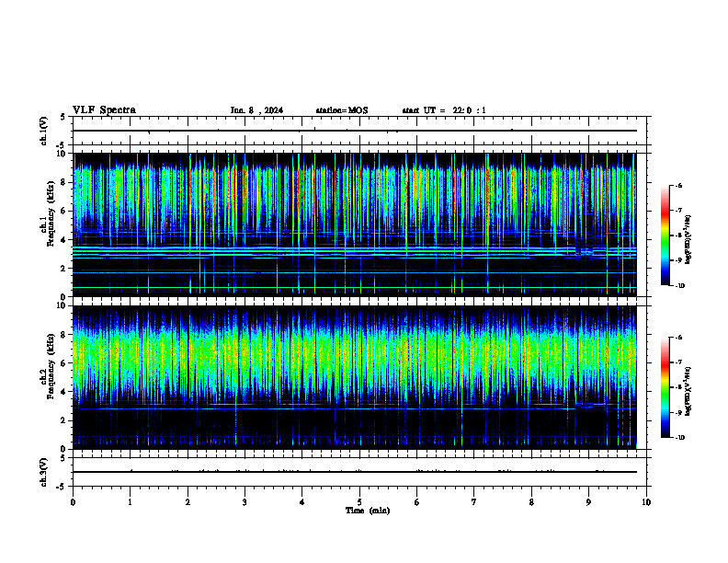Click the '-7' tick on ch.1 color bar

(678, 211)
